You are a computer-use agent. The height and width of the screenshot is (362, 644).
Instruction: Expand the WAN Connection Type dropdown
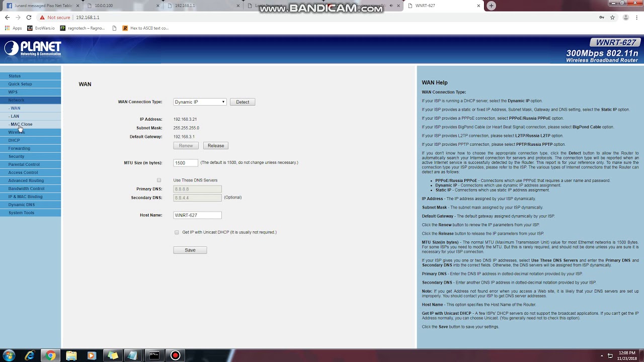tap(200, 102)
